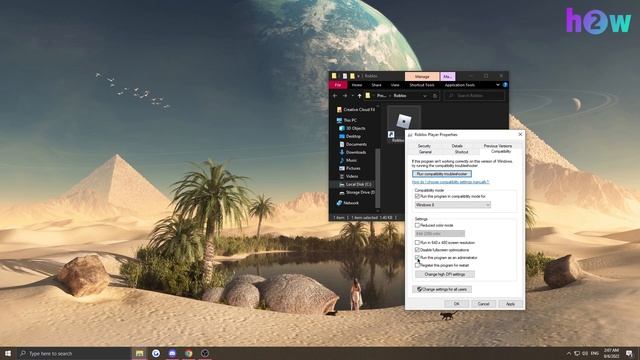Open Quick Access Toolbar customize dropdown
The width and height of the screenshot is (640, 360).
click(358, 76)
